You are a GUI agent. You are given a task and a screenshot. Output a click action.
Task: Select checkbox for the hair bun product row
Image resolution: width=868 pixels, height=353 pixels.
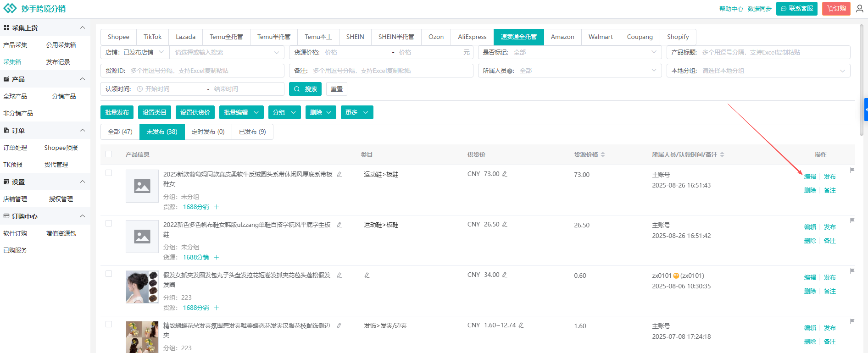109,274
